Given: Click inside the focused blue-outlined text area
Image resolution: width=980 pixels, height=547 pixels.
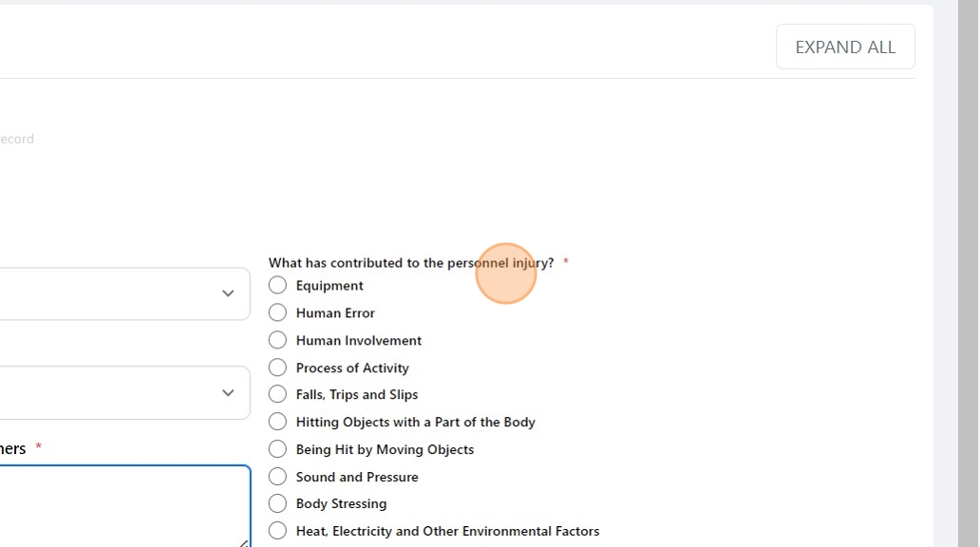Looking at the screenshot, I should point(123,505).
